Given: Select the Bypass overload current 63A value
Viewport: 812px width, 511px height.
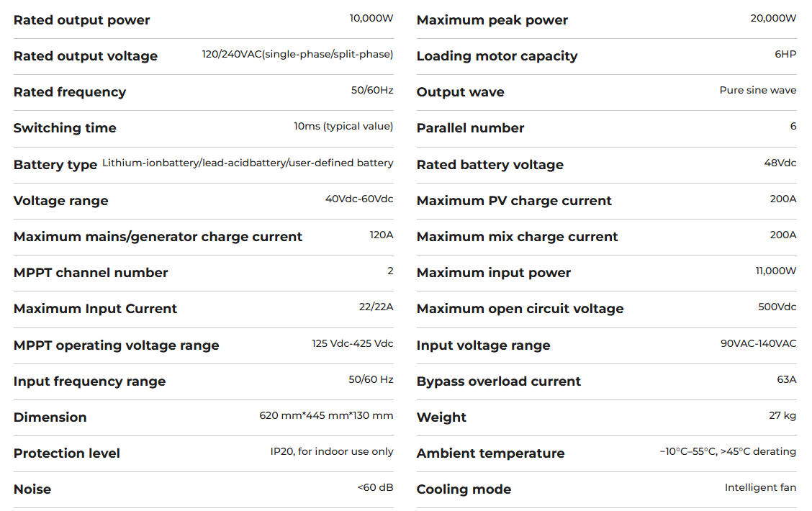Looking at the screenshot, I should pos(787,379).
